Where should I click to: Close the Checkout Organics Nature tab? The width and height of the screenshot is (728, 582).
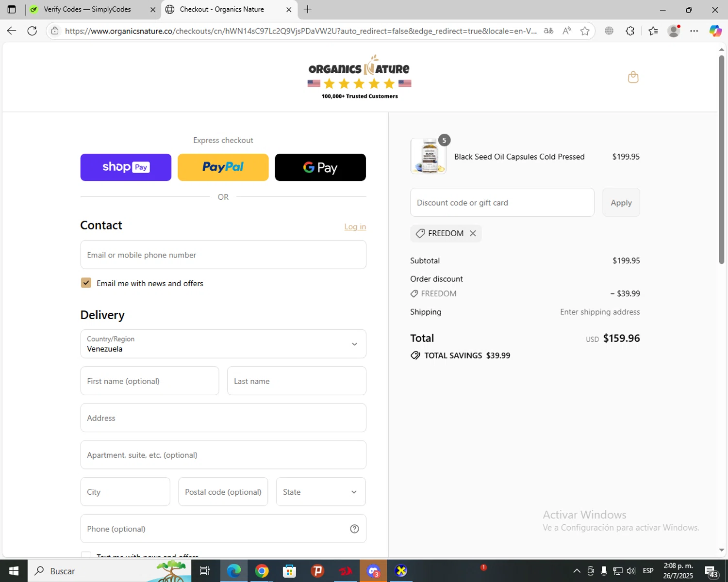pos(289,9)
